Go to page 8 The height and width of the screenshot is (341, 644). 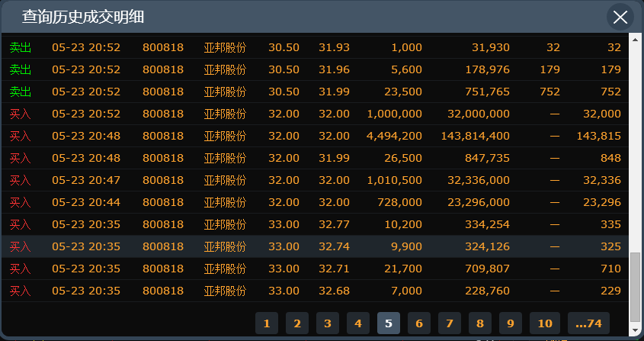click(479, 323)
